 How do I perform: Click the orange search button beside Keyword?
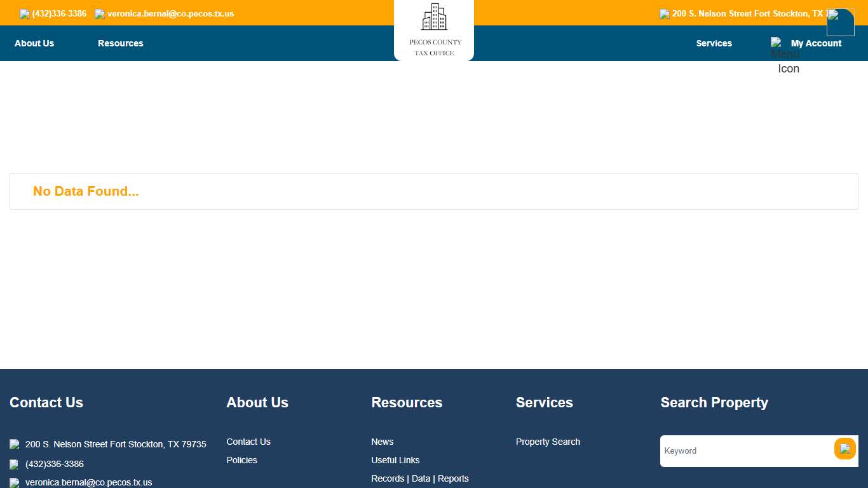click(x=844, y=449)
